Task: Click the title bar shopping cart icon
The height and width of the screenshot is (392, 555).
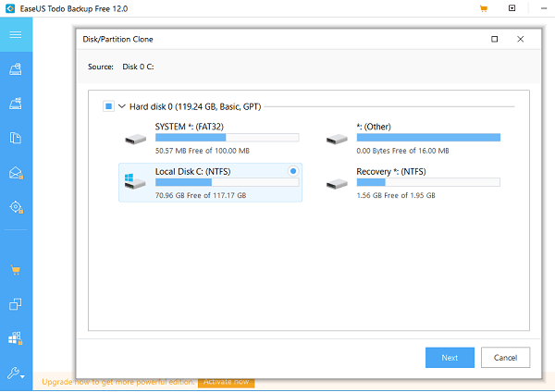Action: pyautogui.click(x=484, y=8)
